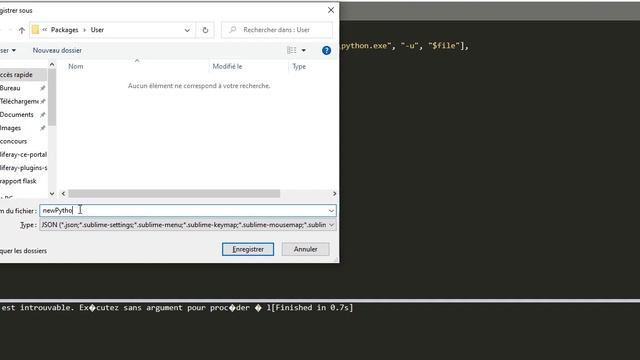Click the sidebar scroll-up arrow
Screen dimensions: 640x360
click(52, 64)
